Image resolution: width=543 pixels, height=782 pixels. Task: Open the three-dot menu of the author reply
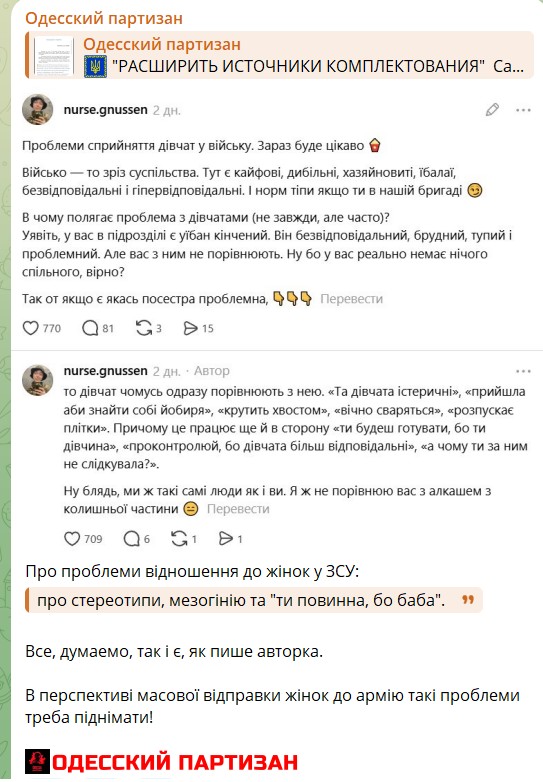coord(523,372)
